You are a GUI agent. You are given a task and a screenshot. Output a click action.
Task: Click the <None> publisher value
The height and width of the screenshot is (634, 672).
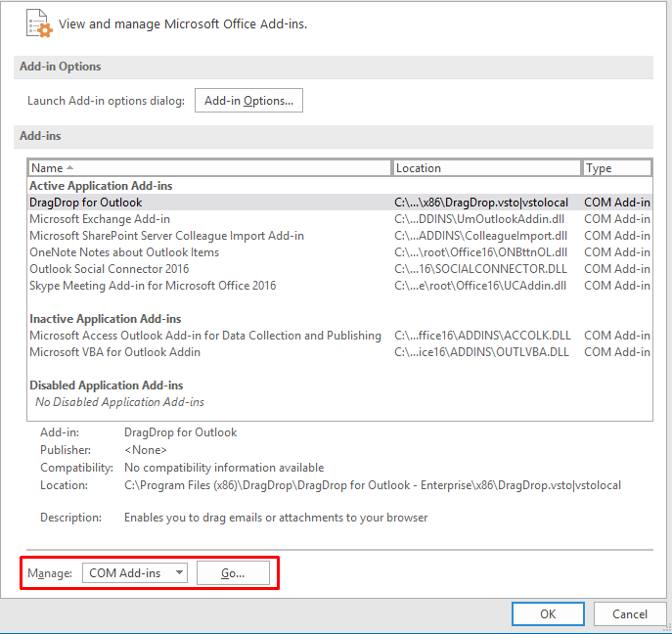[146, 450]
